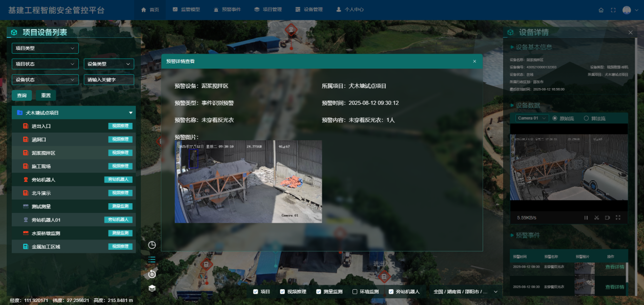Viewport: 644px width, 305px height.
Task: Click the home icon at top right
Action: [601, 10]
